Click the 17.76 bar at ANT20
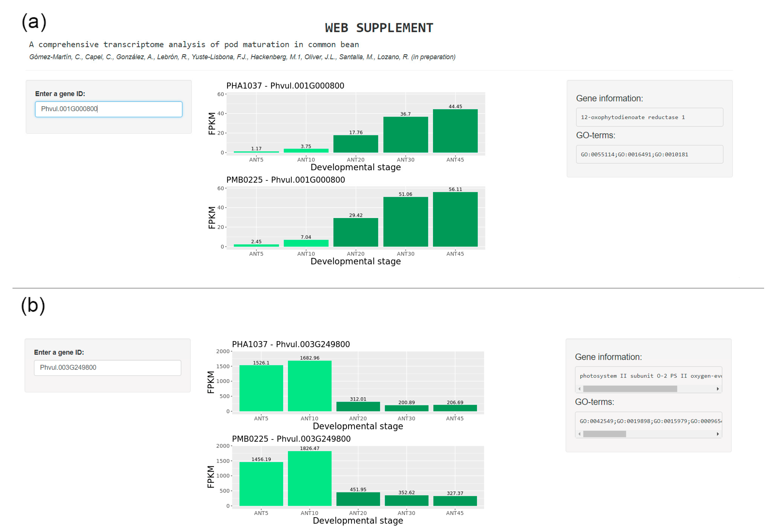777x532 pixels. click(x=355, y=144)
